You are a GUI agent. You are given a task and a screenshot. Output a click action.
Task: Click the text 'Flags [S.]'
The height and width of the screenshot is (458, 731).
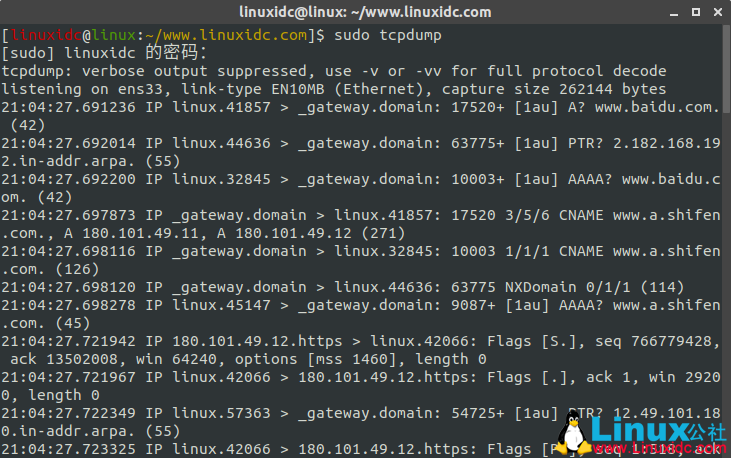click(x=531, y=341)
